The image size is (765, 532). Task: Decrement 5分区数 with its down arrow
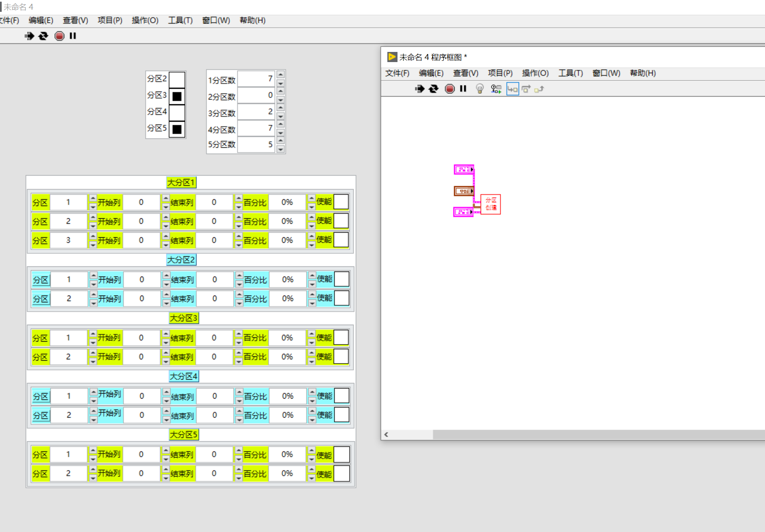click(280, 149)
